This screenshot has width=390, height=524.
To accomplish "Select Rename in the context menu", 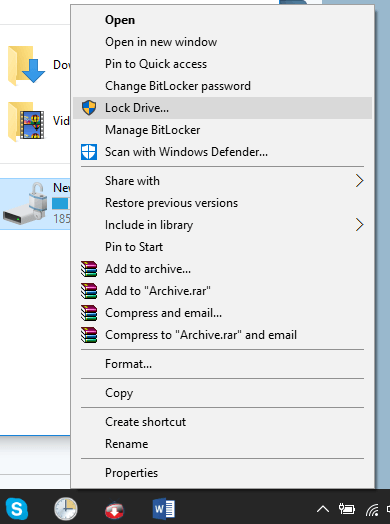I will click(223, 444).
